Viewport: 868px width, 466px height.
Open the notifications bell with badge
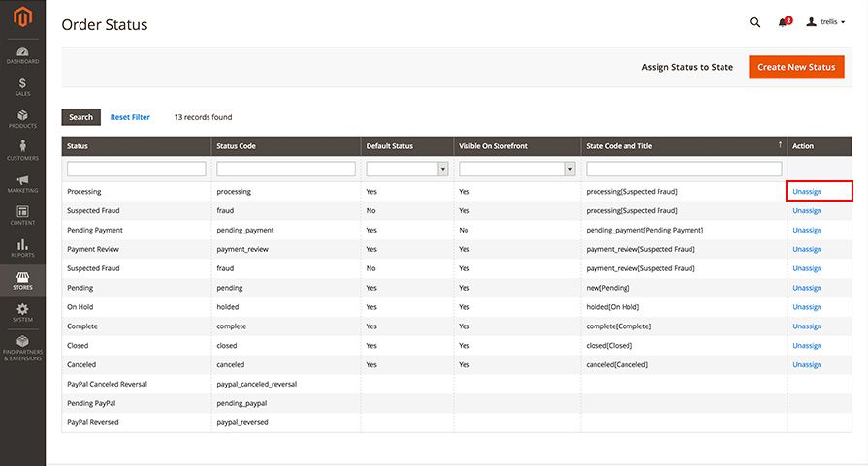tap(785, 22)
